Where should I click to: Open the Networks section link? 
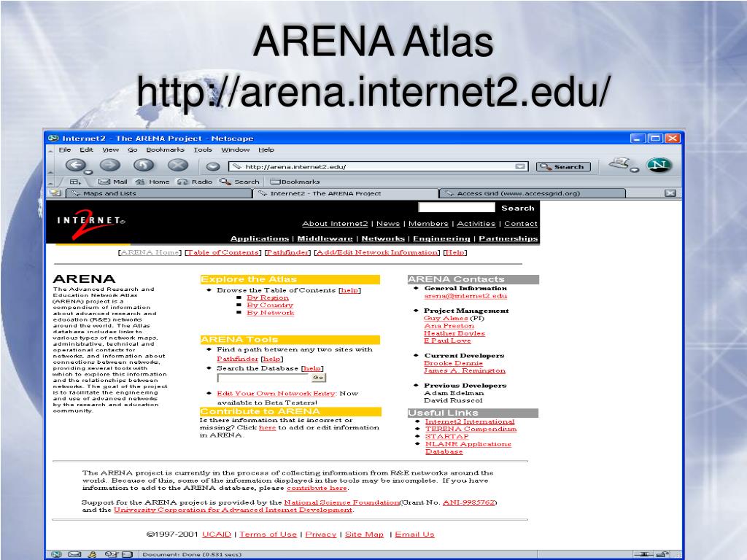pos(383,238)
